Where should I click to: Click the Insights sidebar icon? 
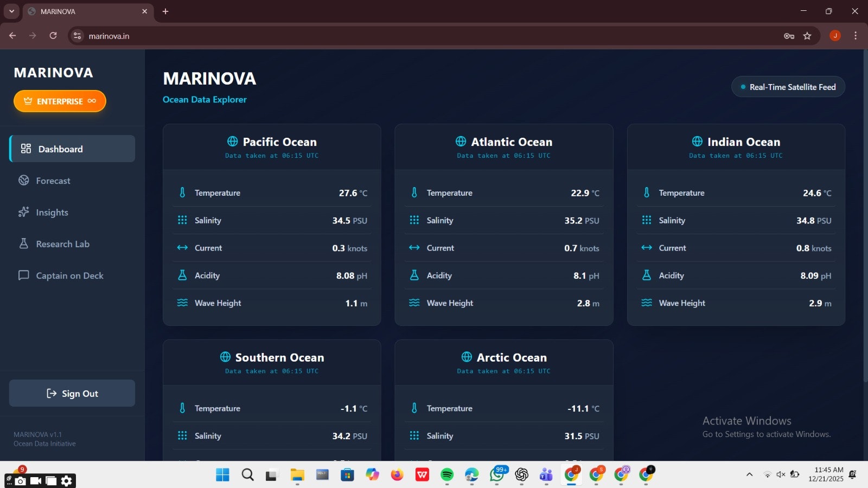coord(24,212)
